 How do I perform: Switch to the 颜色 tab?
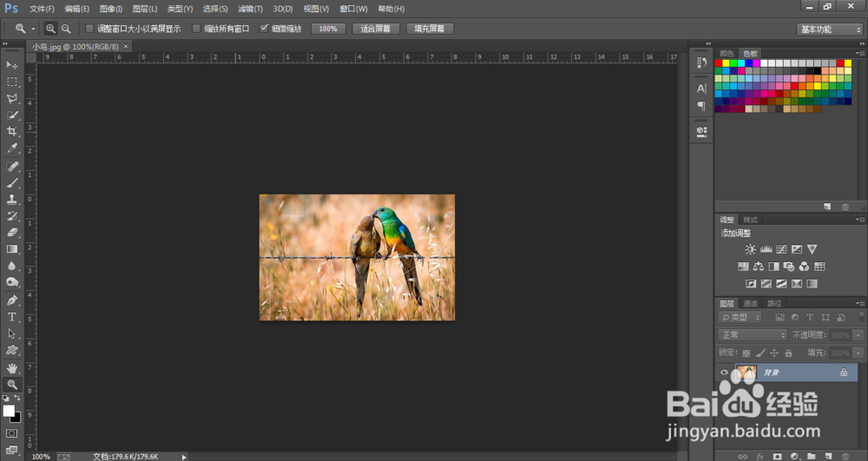tap(727, 53)
